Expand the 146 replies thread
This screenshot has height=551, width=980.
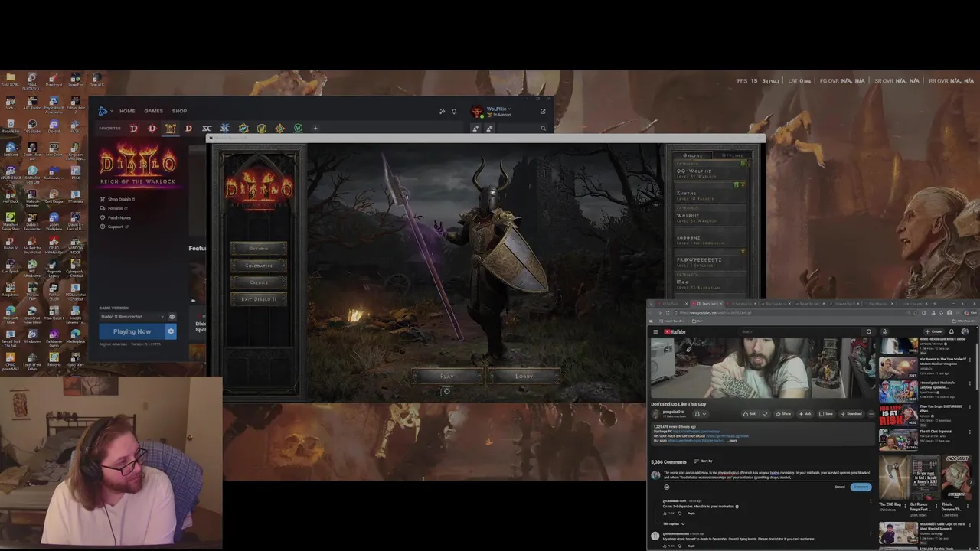tap(674, 523)
